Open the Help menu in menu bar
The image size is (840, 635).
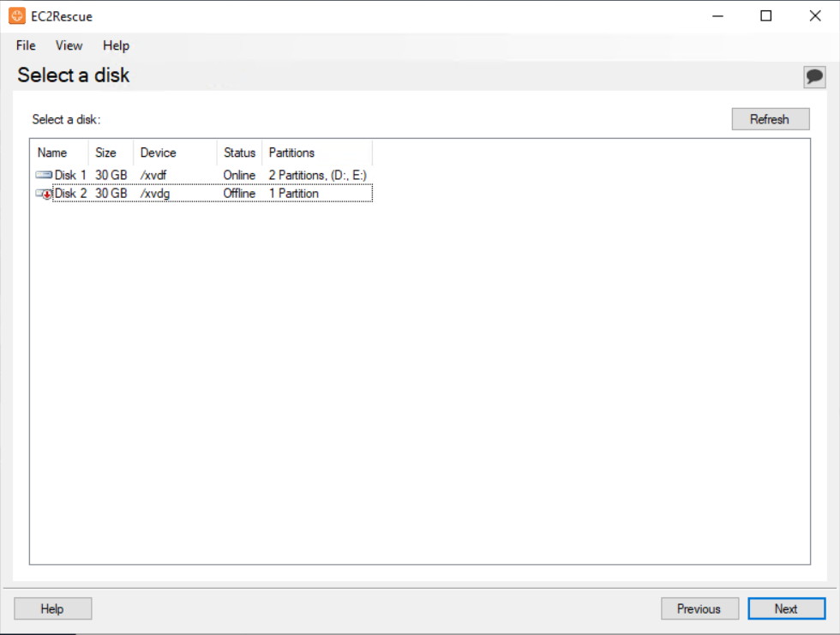(x=117, y=45)
